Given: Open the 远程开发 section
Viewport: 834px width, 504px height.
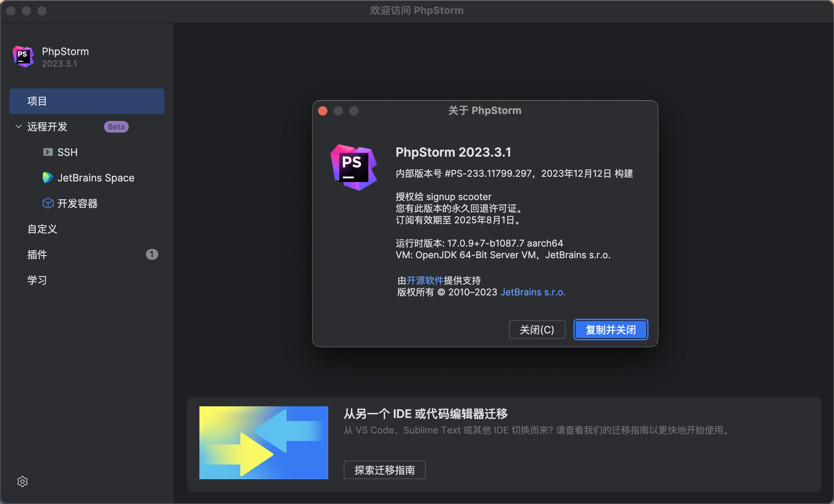Looking at the screenshot, I should [47, 127].
